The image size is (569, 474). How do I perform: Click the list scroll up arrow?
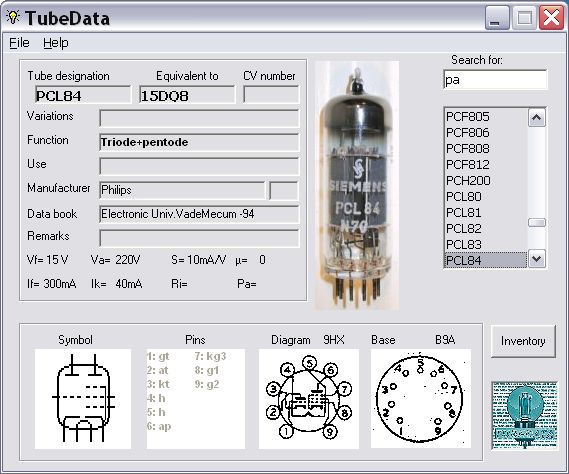[537, 118]
